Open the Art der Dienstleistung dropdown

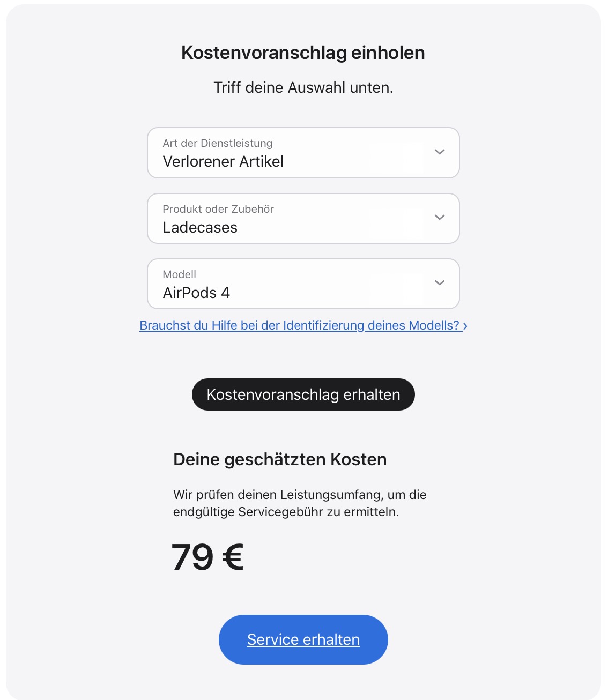(x=303, y=153)
